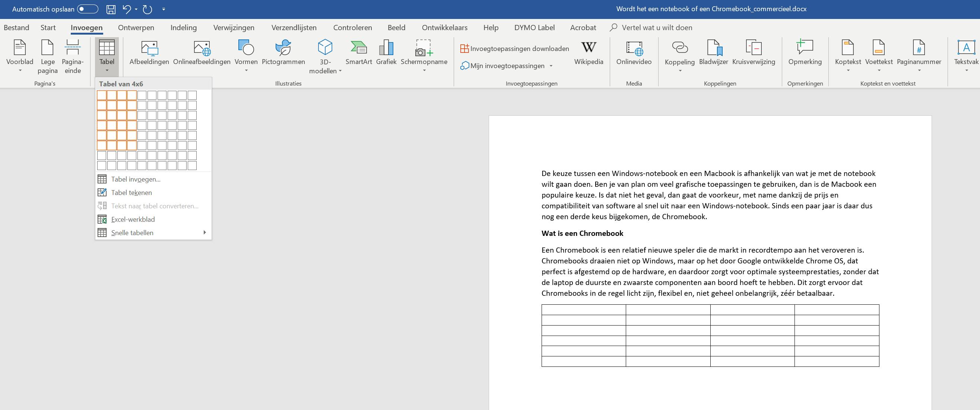Viewport: 980px width, 410px height.
Task: Open Mijn invoegtoepassingen dropdown arrow
Action: click(x=551, y=66)
